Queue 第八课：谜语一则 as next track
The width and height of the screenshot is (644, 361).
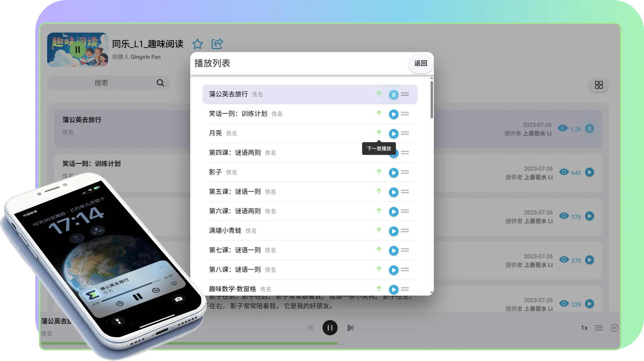click(x=379, y=269)
